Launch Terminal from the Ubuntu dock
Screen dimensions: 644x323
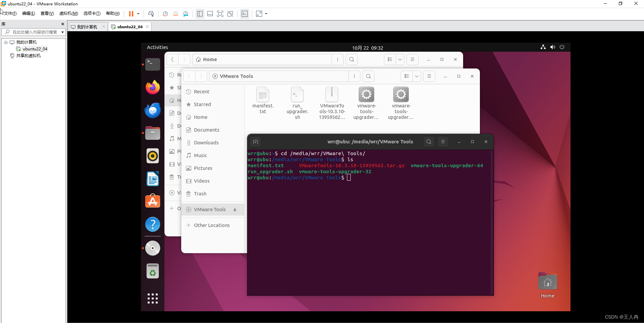tap(153, 64)
